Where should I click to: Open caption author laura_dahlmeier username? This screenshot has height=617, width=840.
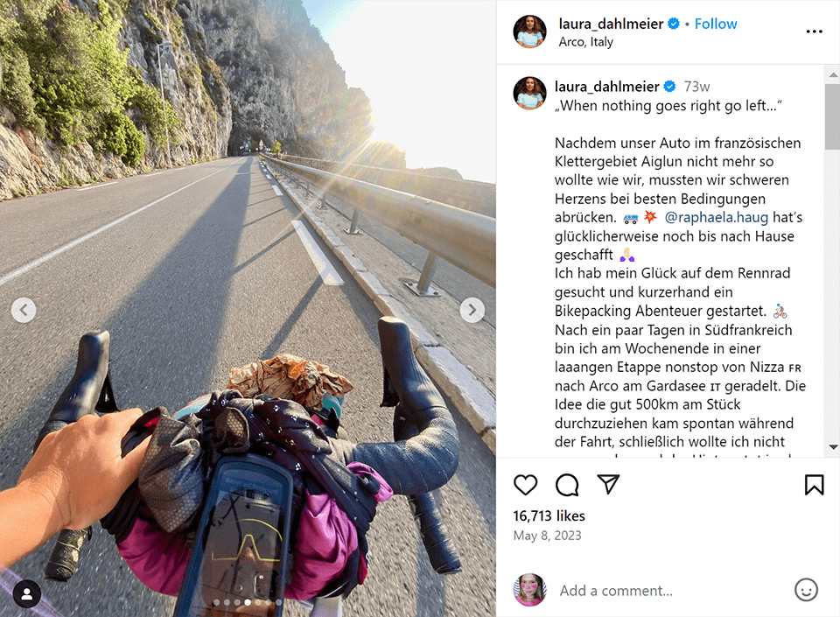[606, 87]
